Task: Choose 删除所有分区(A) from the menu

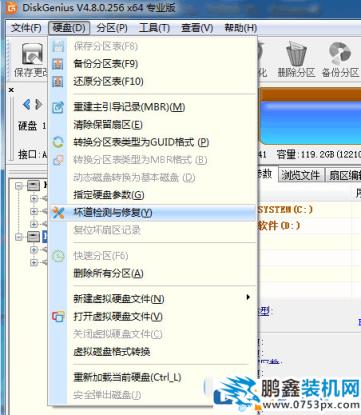Action: click(108, 274)
